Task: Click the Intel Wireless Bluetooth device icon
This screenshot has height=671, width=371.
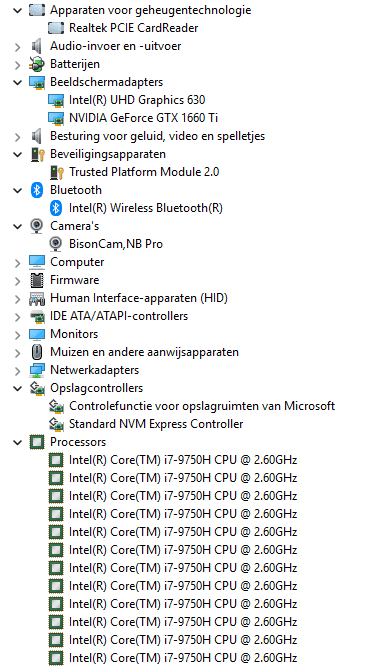Action: click(56, 208)
